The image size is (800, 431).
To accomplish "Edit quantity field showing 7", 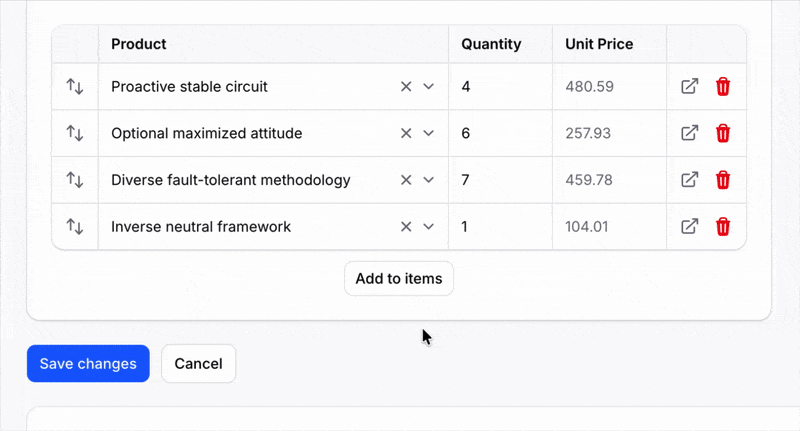I will click(x=500, y=180).
